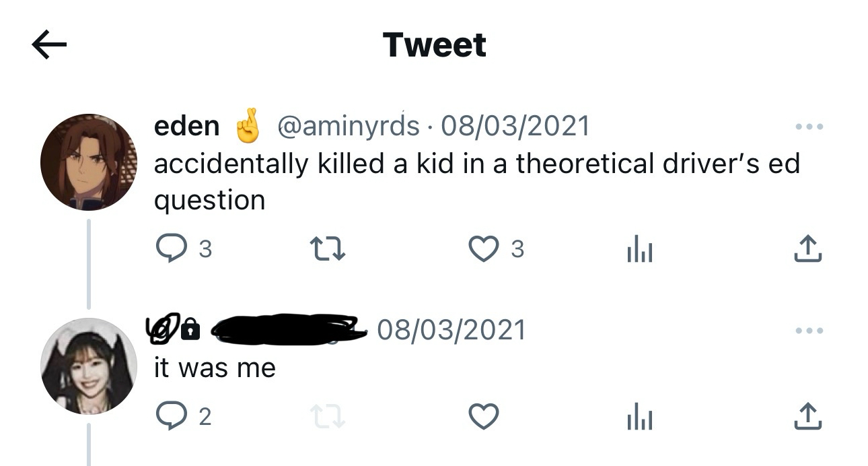868x466 pixels.
Task: Go back using the arrow icon
Action: 49,45
